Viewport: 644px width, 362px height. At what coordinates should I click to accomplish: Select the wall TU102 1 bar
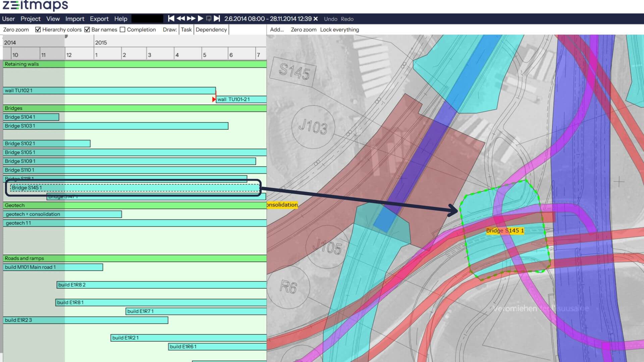(109, 90)
